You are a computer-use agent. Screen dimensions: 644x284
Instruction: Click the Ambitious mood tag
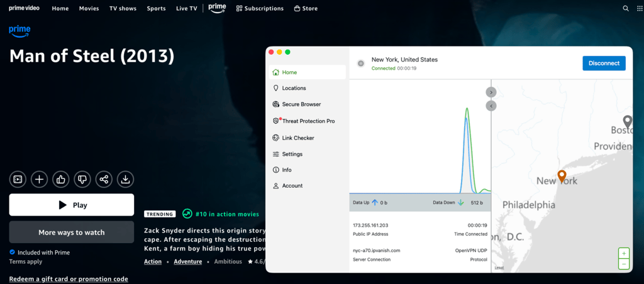coord(228,261)
